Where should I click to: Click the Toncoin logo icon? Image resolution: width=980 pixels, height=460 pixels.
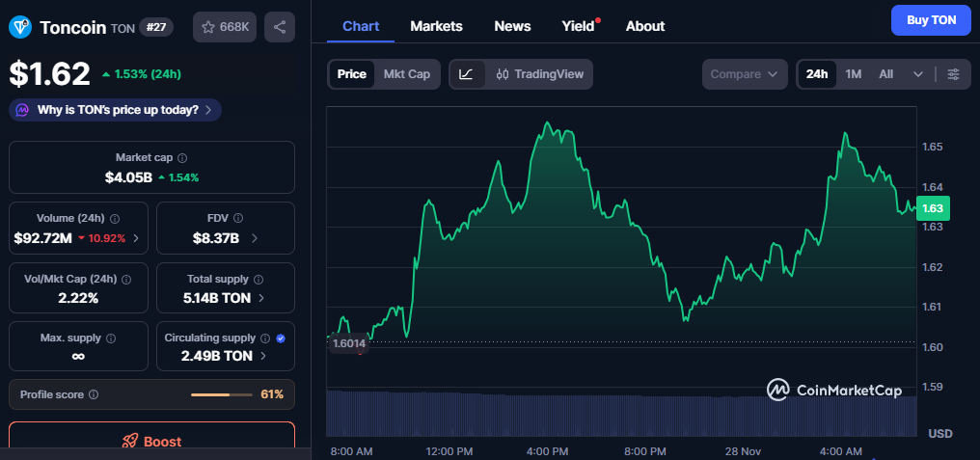20,27
